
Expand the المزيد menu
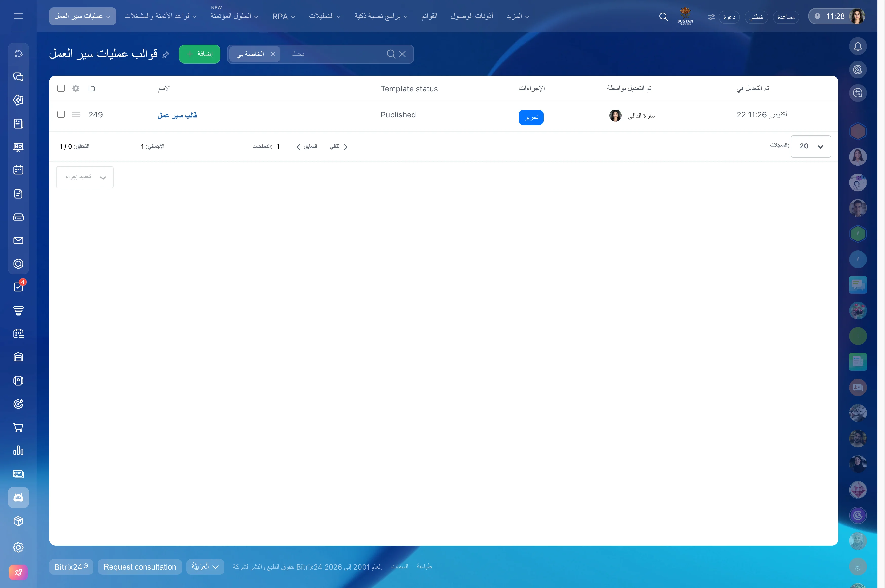pos(518,16)
